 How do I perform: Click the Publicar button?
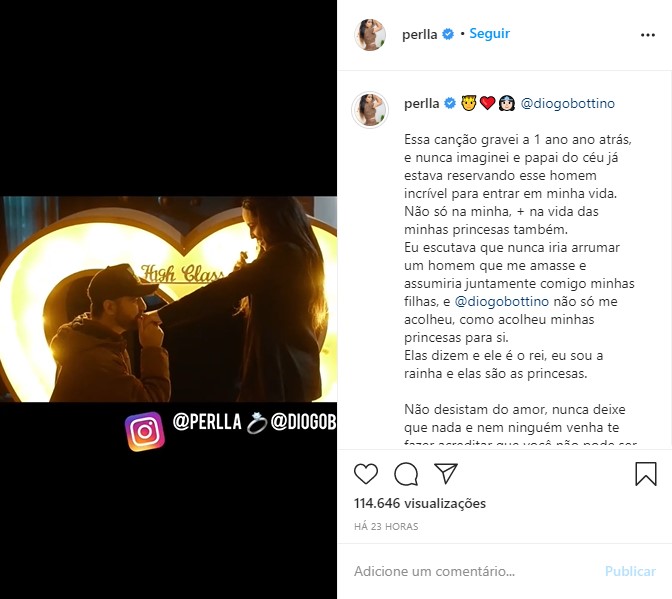pos(630,571)
